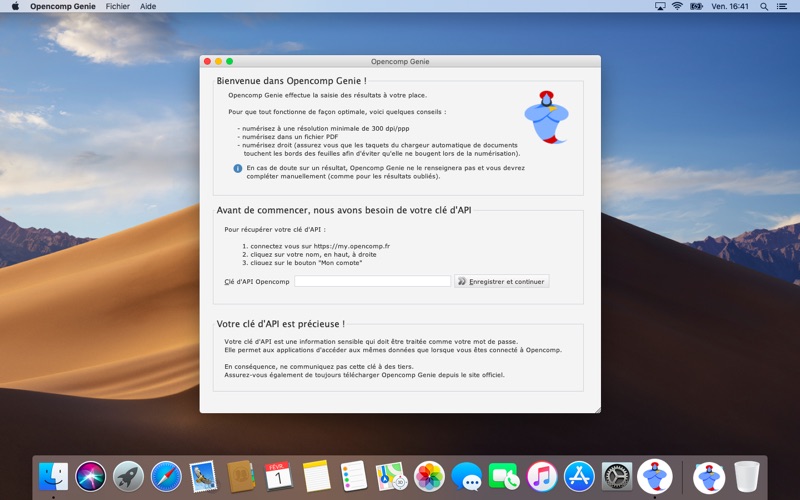The height and width of the screenshot is (500, 800).
Task: Focus the Clé d'API Opencomp input field
Action: tap(372, 281)
